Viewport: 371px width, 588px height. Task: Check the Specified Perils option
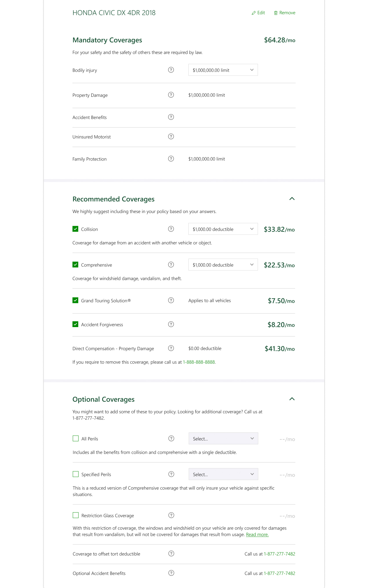pos(76,474)
